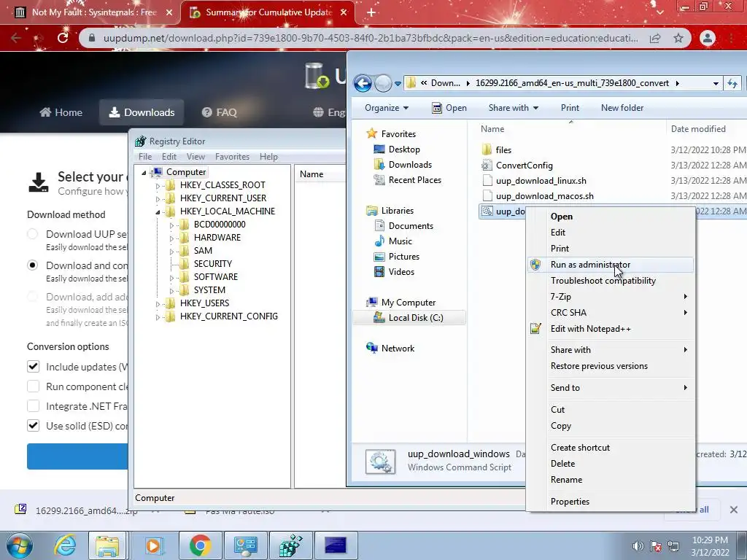Viewport: 747px width, 560px height.
Task: Open Recent Places in sidebar
Action: (x=414, y=180)
